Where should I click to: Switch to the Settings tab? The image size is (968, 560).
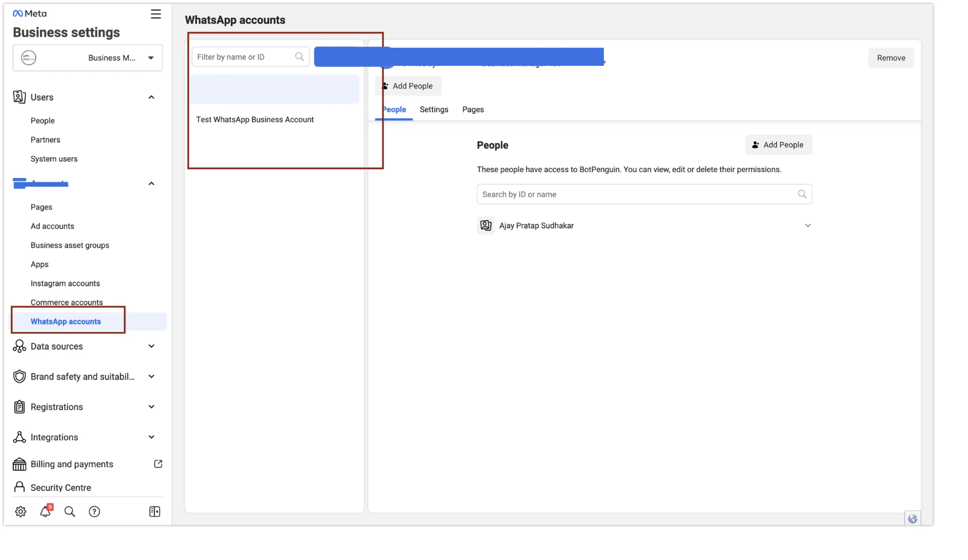434,110
